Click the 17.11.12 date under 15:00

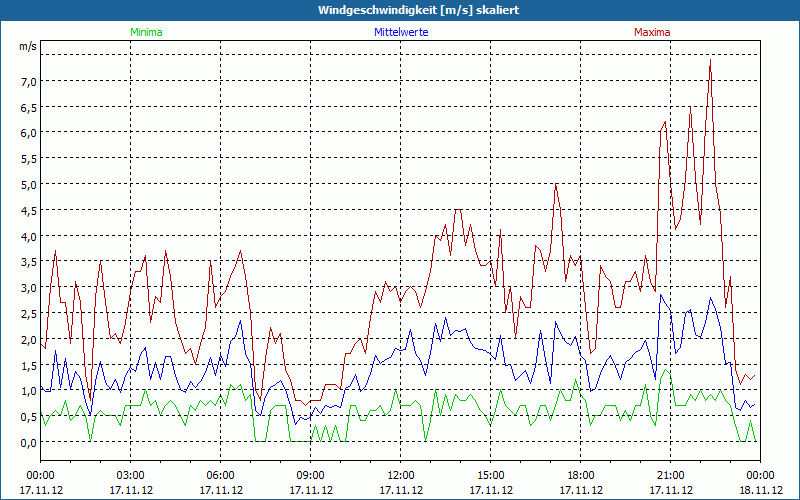click(491, 490)
